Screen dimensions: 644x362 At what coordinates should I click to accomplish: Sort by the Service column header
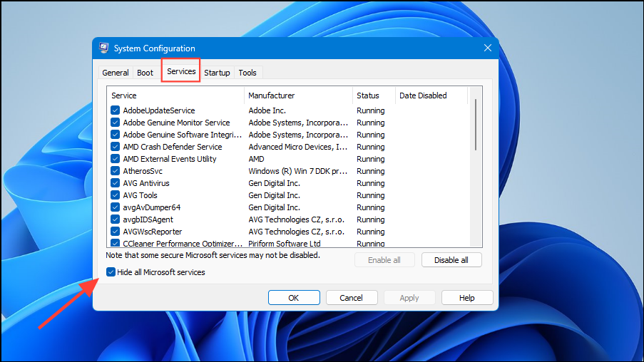coord(175,95)
